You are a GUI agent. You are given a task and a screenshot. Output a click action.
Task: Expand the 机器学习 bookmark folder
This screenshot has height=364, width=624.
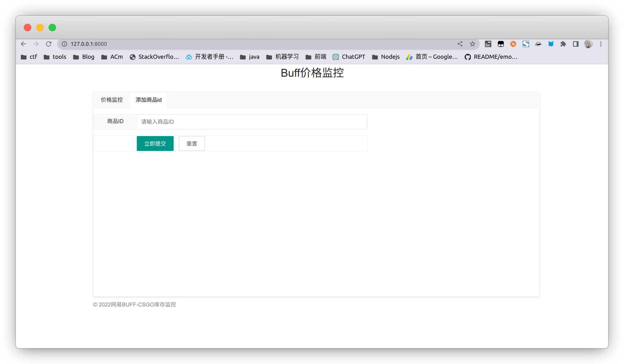[283, 57]
